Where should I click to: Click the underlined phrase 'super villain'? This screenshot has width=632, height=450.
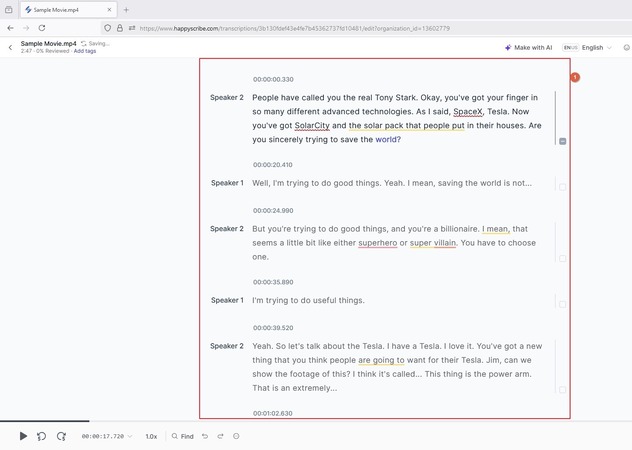[x=433, y=243]
